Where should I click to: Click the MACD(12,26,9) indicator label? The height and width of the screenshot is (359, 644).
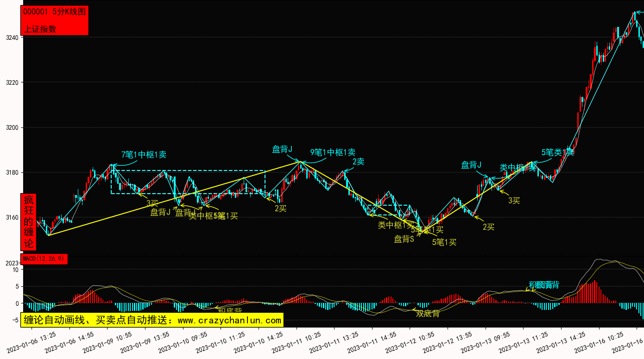44,258
